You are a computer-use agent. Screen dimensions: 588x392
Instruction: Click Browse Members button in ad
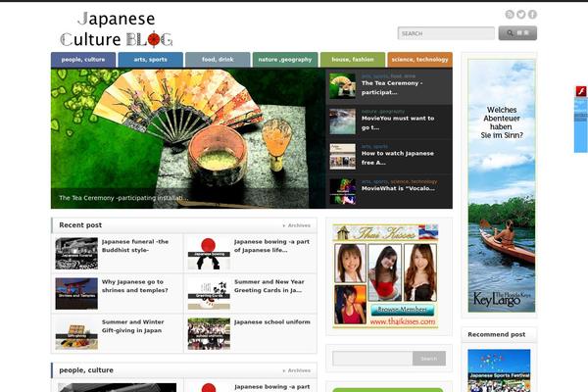(x=403, y=310)
